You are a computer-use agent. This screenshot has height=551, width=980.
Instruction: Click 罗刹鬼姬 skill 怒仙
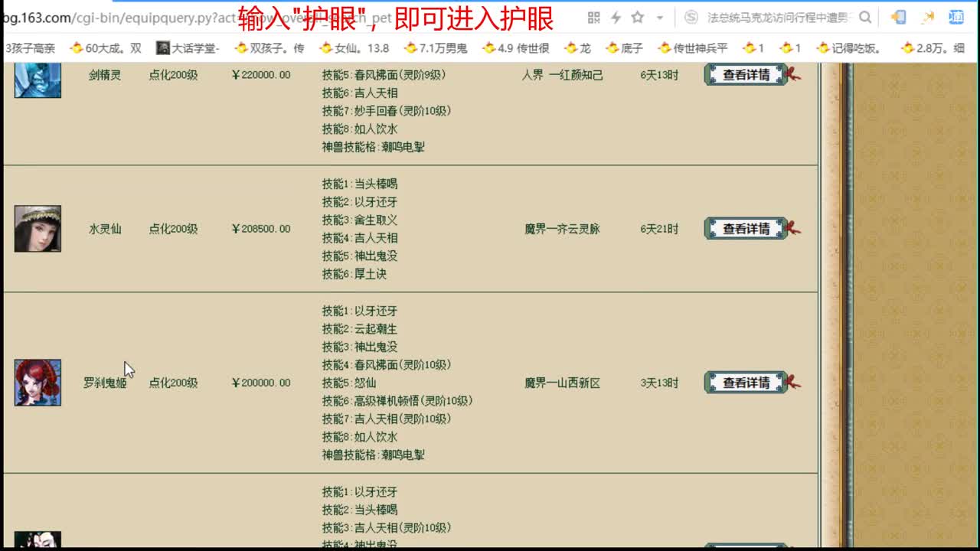pyautogui.click(x=349, y=383)
